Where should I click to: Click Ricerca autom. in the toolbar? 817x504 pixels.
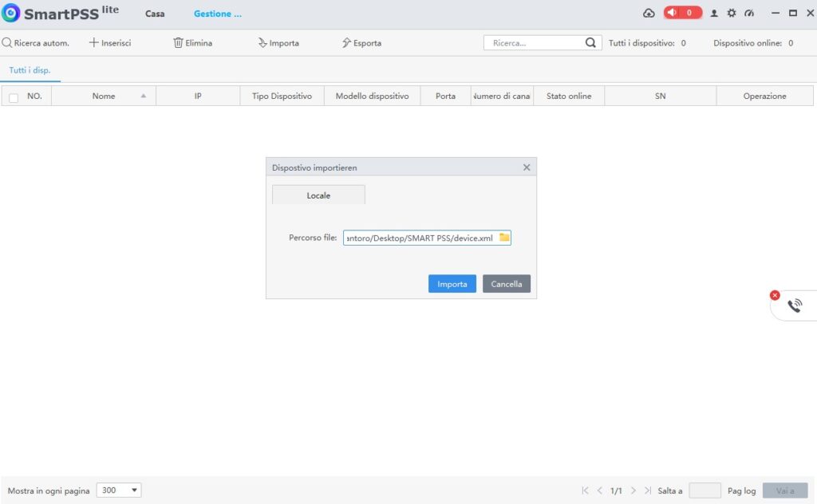[36, 43]
